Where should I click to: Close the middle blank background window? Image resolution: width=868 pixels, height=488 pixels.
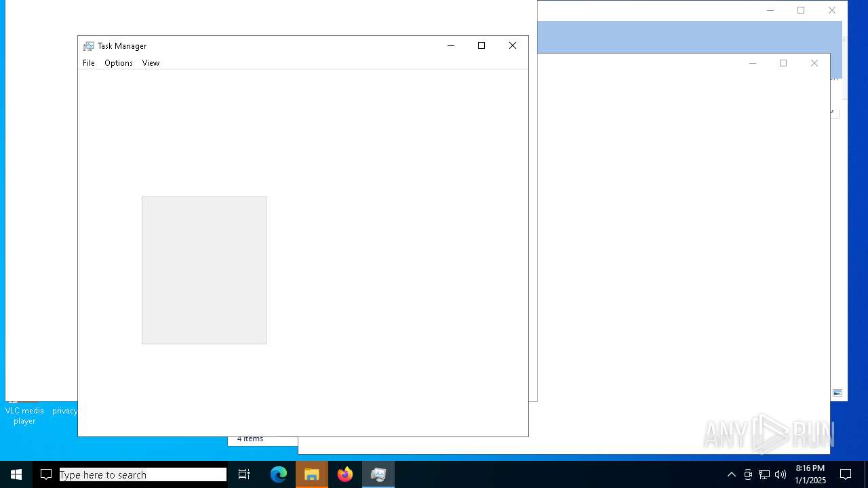point(814,63)
